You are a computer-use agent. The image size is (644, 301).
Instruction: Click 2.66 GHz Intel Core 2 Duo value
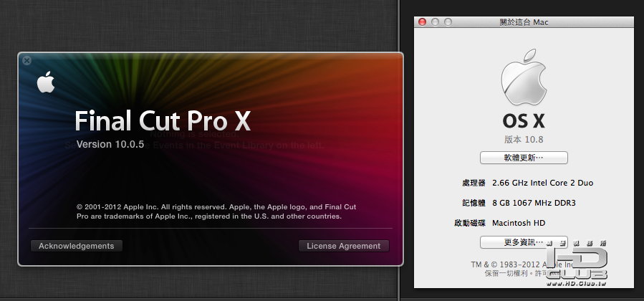542,183
